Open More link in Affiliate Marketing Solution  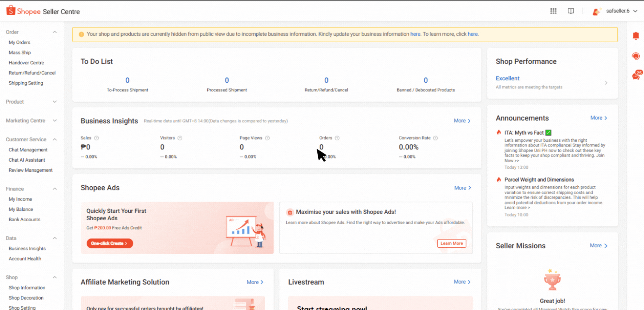(255, 282)
